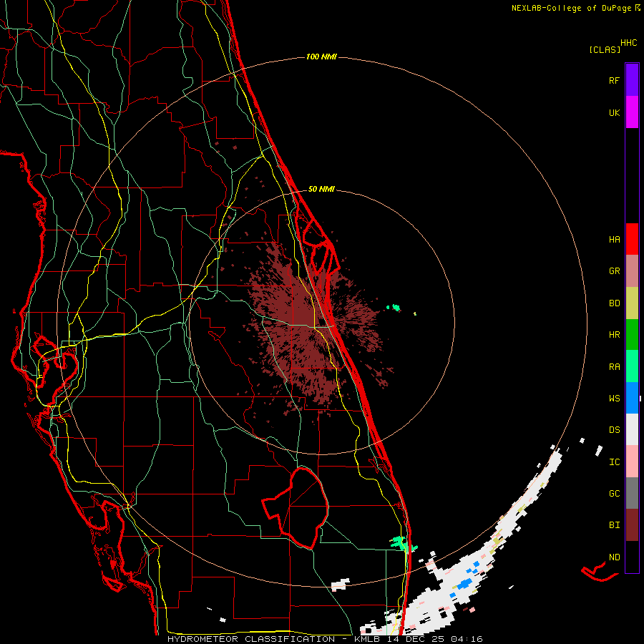The width and height of the screenshot is (644, 644).
Task: Click the 'UK' legend label
Action: (614, 112)
